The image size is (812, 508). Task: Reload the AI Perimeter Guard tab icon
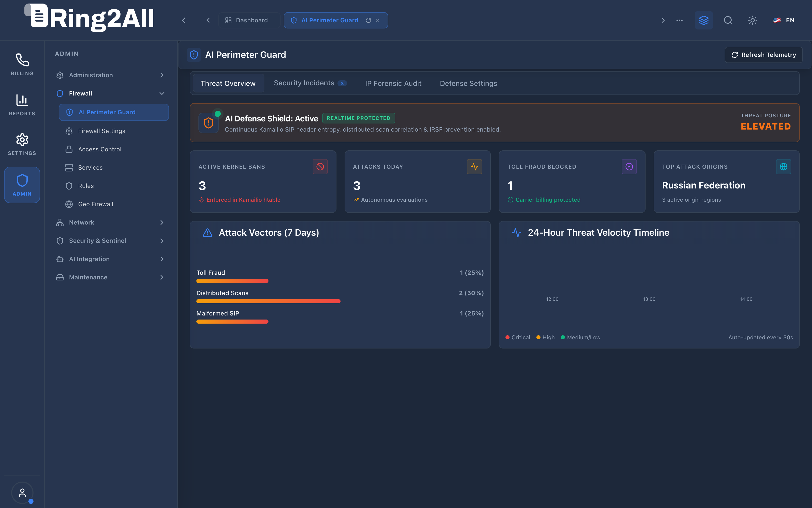[368, 21]
